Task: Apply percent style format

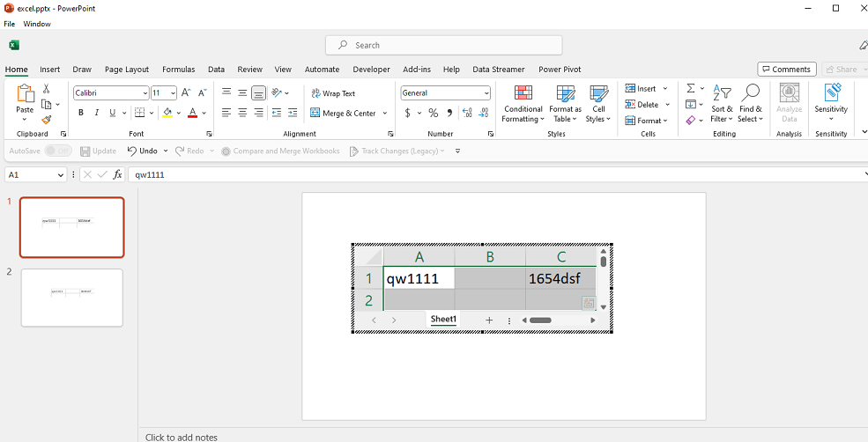Action: pyautogui.click(x=433, y=113)
